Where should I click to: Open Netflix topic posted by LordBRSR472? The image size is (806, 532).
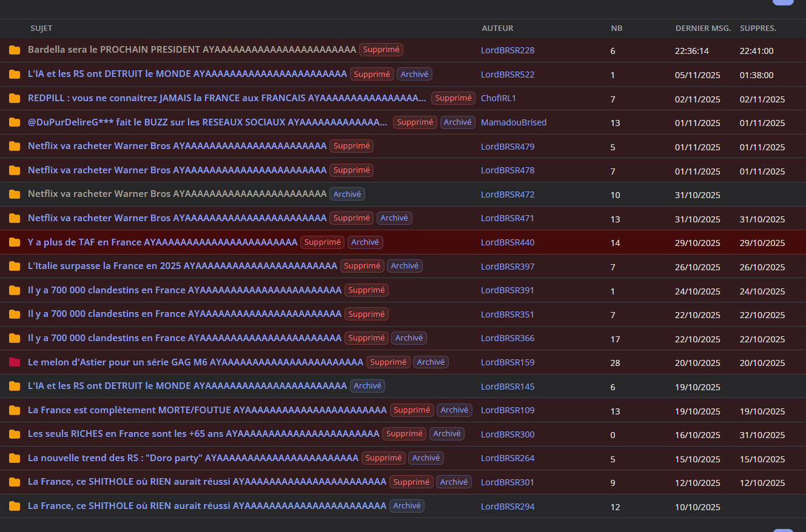pyautogui.click(x=177, y=194)
